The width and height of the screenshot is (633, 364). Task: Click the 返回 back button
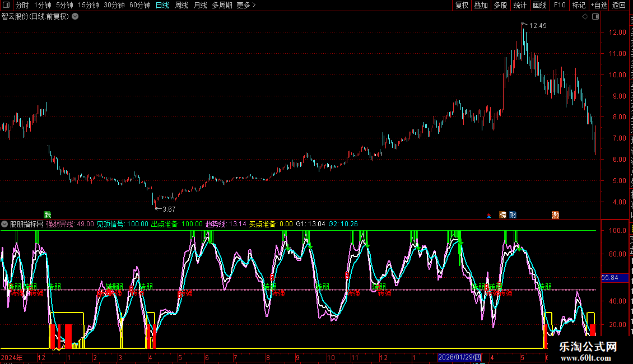point(619,5)
